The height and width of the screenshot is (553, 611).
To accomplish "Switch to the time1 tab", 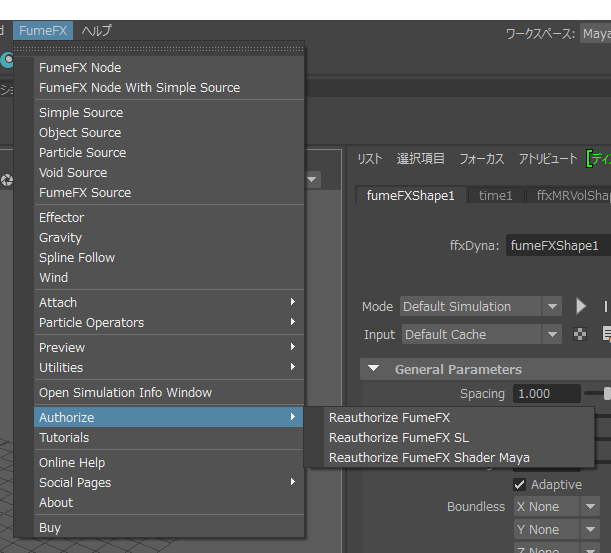I will click(x=495, y=195).
